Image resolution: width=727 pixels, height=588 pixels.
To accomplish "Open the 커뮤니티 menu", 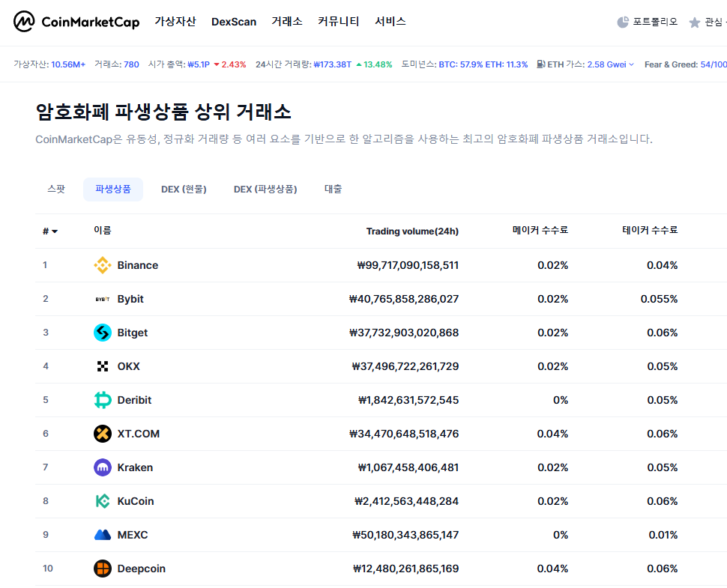I will 339,21.
